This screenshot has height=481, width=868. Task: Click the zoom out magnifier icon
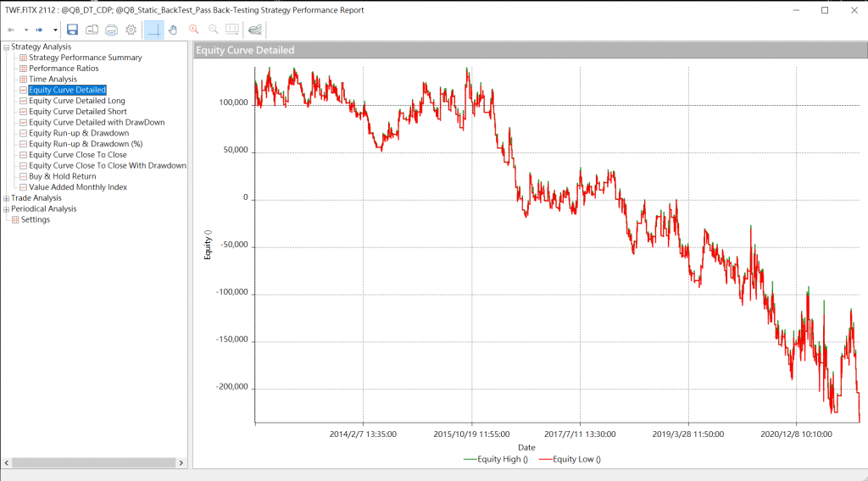213,30
